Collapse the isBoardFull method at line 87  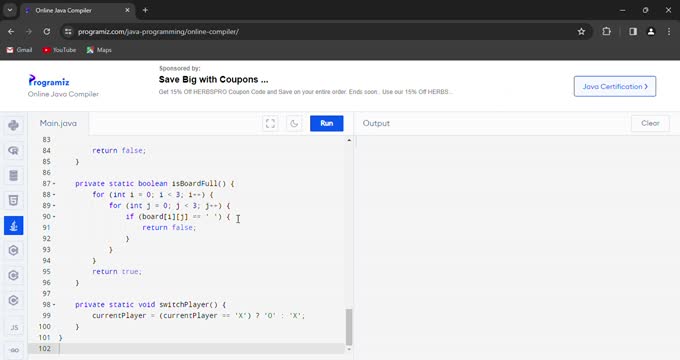tap(54, 184)
